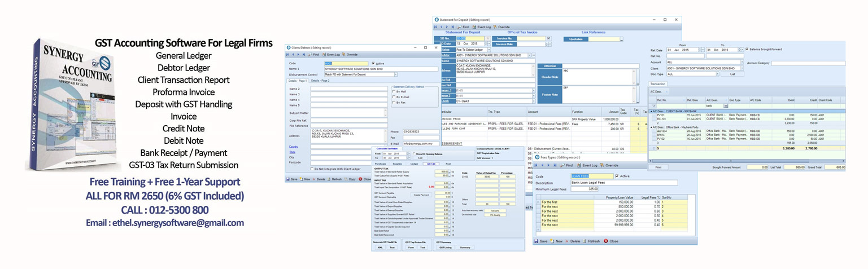Image resolution: width=868 pixels, height=269 pixels.
Task: Save the Clients/Debtors record
Action: (x=292, y=179)
